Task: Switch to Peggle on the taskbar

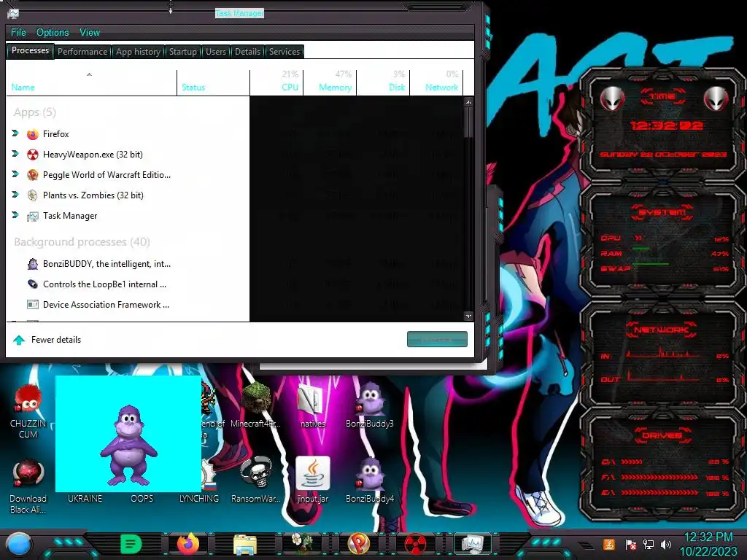Action: click(359, 544)
